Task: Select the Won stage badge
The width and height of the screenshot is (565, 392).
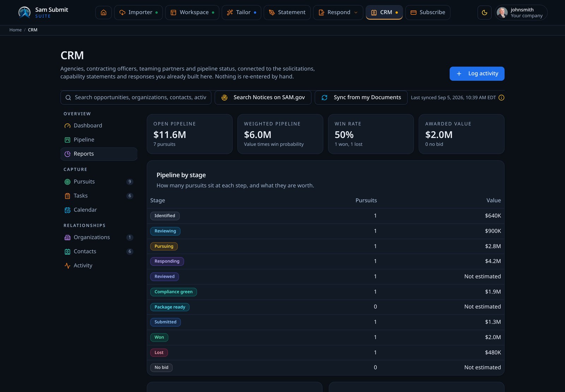Action: (x=159, y=337)
